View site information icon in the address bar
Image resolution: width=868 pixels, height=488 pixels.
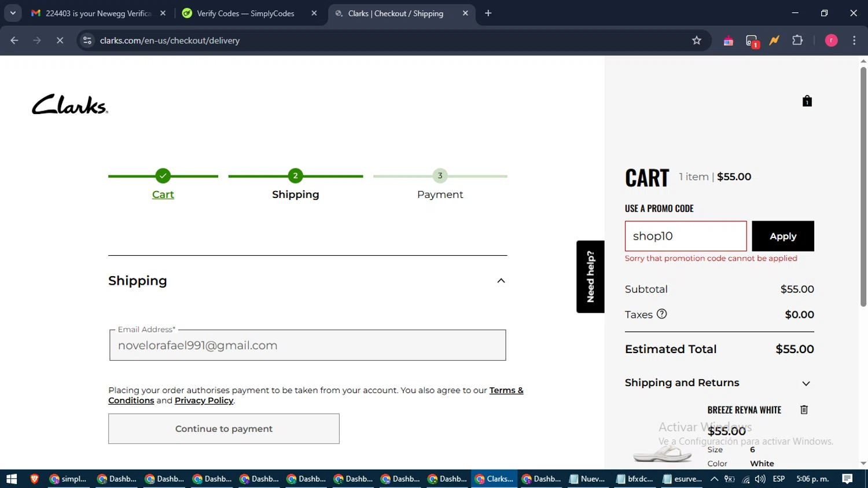[87, 41]
